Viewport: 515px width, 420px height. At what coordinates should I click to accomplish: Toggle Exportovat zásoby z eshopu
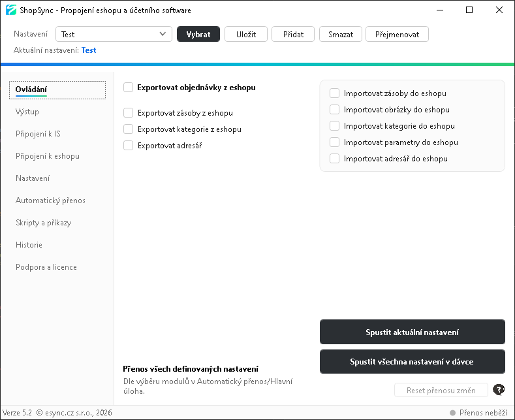(x=128, y=113)
